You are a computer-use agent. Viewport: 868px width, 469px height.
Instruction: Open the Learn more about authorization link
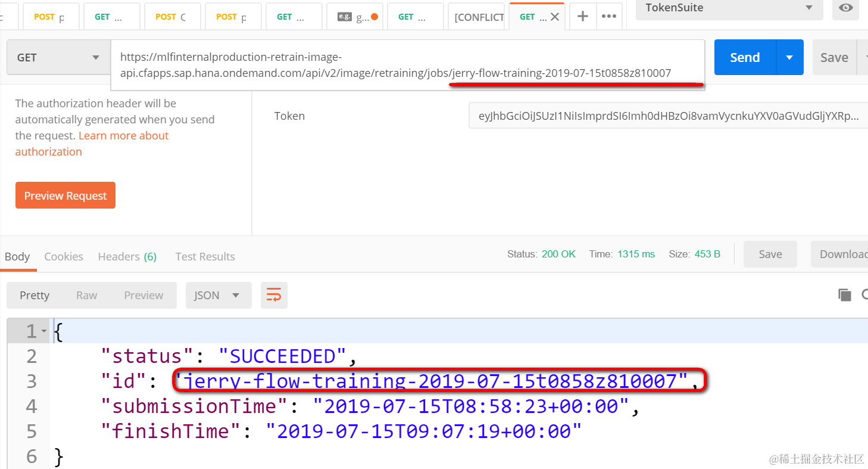tap(92, 144)
